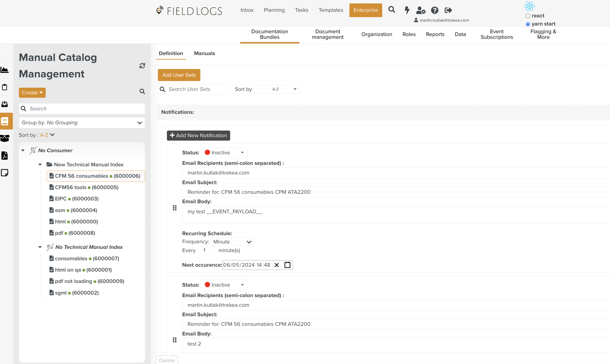Open the PDF document sidebar icon
Screen dimensions: 610x364
(5, 156)
